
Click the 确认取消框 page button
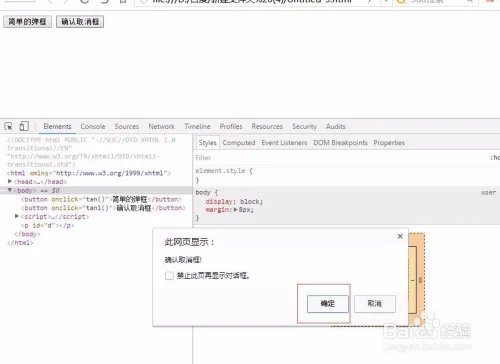pos(80,22)
